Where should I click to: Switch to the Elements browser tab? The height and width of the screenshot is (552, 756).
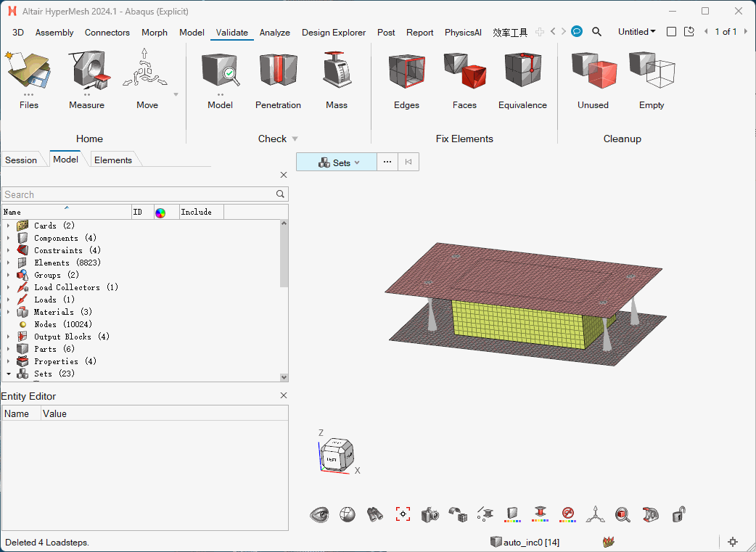113,160
